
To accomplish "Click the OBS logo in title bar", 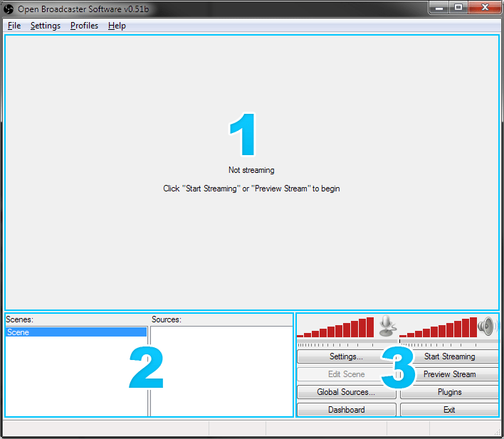I will pyautogui.click(x=9, y=9).
